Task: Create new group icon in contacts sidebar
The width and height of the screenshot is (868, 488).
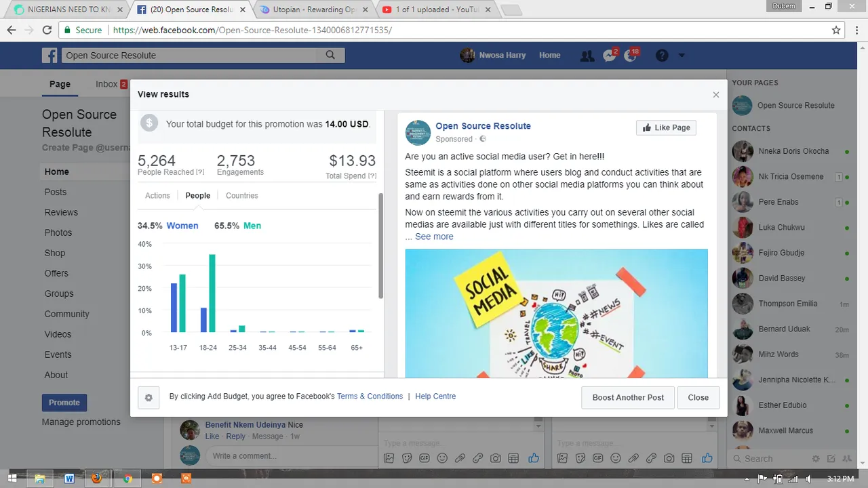Action: [x=846, y=459]
